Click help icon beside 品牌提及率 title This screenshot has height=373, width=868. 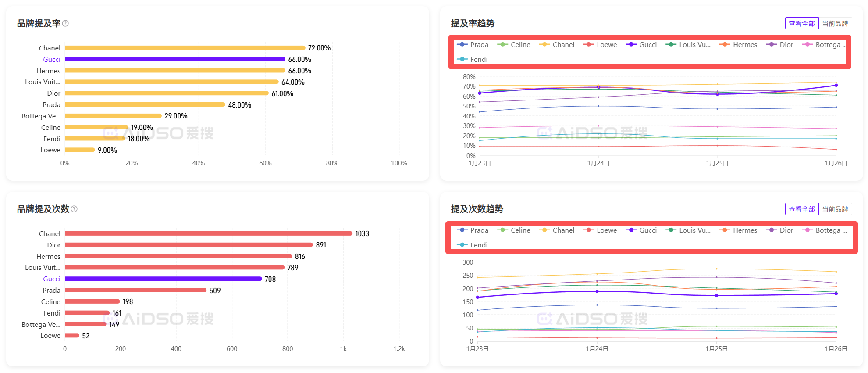click(65, 23)
